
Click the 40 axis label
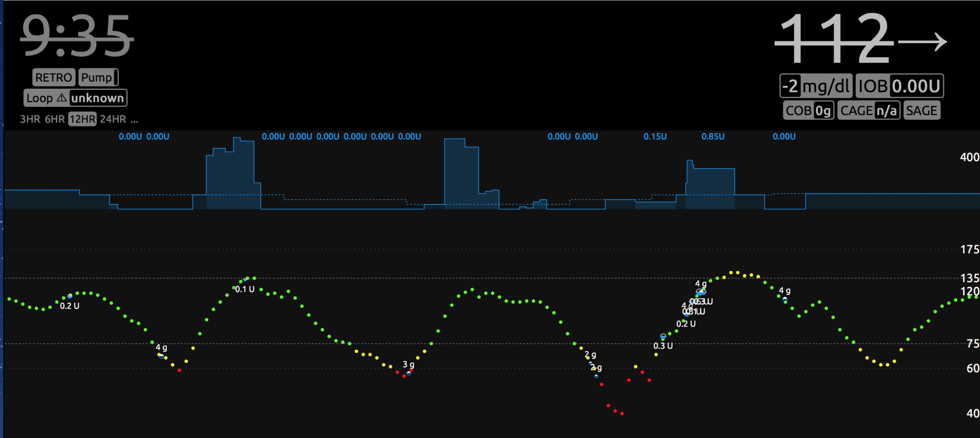972,413
